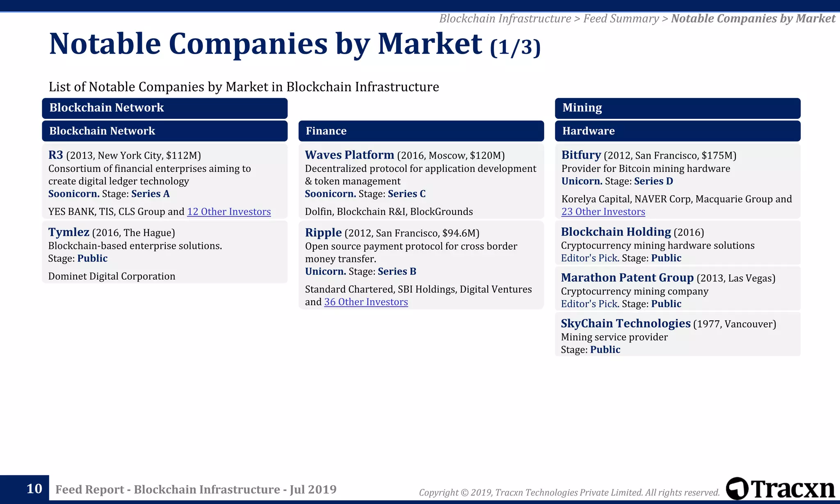Click 'Blockchain-based enterprise solutions.' description

(135, 246)
